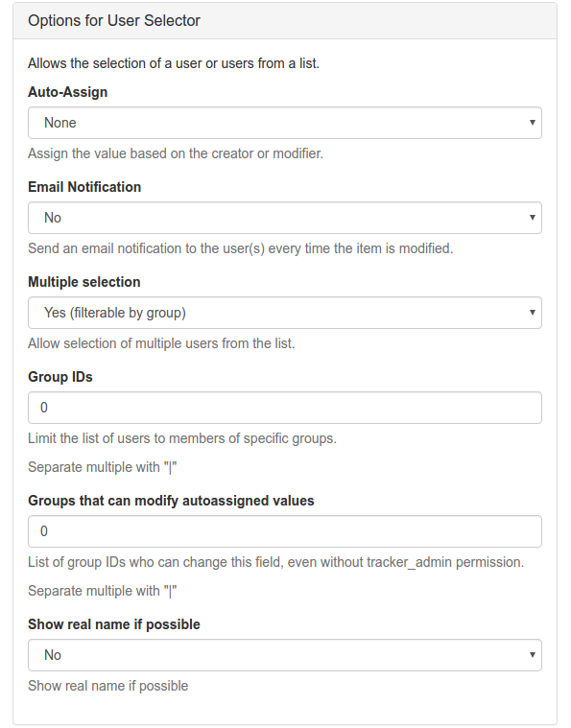The width and height of the screenshot is (571, 728).
Task: Click the caret icon on Email Notification select
Action: pyautogui.click(x=533, y=218)
